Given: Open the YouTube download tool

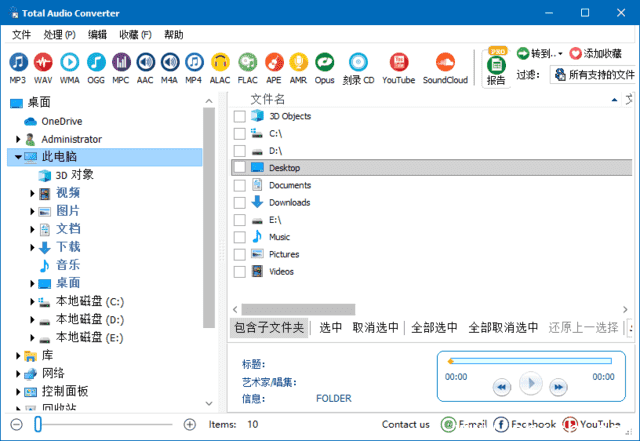Looking at the screenshot, I should 398,64.
